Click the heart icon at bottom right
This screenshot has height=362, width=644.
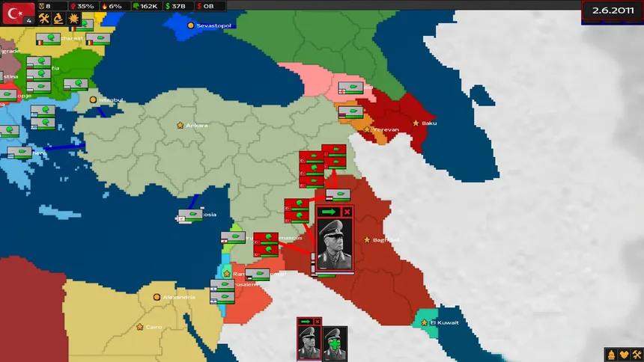625,355
